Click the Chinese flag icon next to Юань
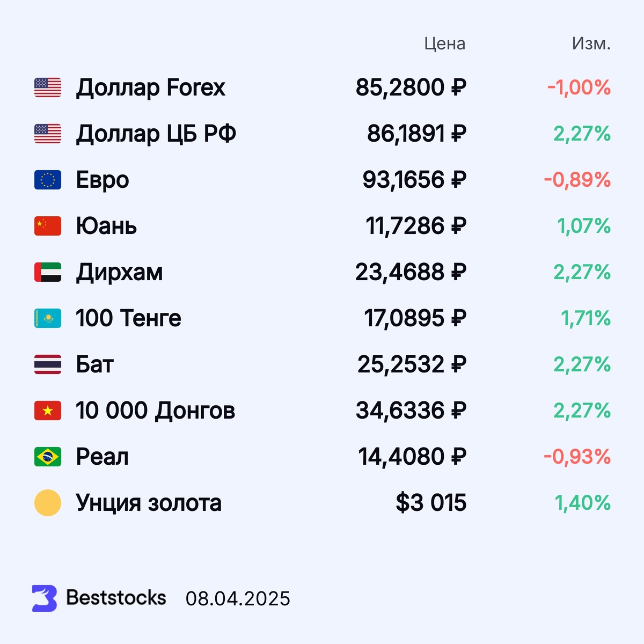The height and width of the screenshot is (644, 644). click(x=48, y=226)
